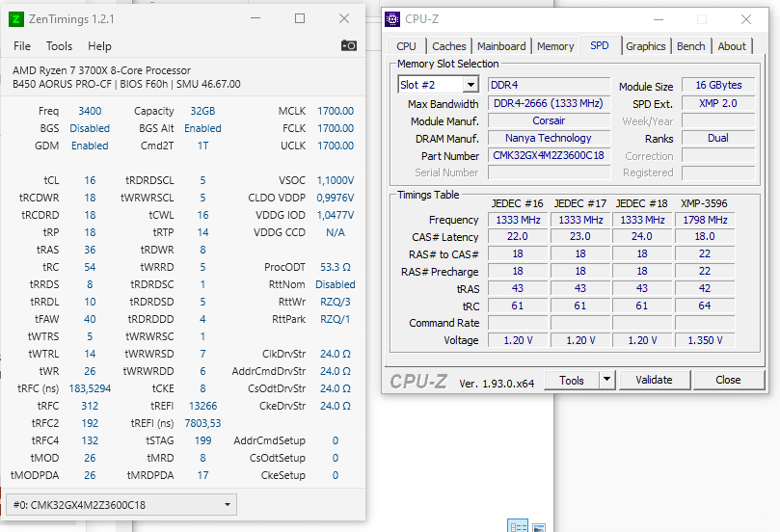Click the Module Size 16 GBytes field

718,85
